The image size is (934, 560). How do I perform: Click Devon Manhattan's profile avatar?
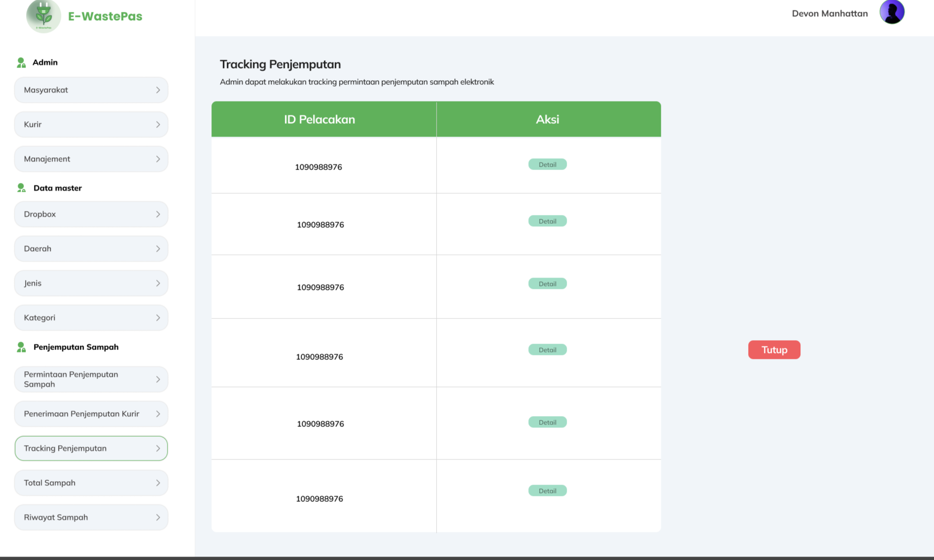pyautogui.click(x=892, y=12)
